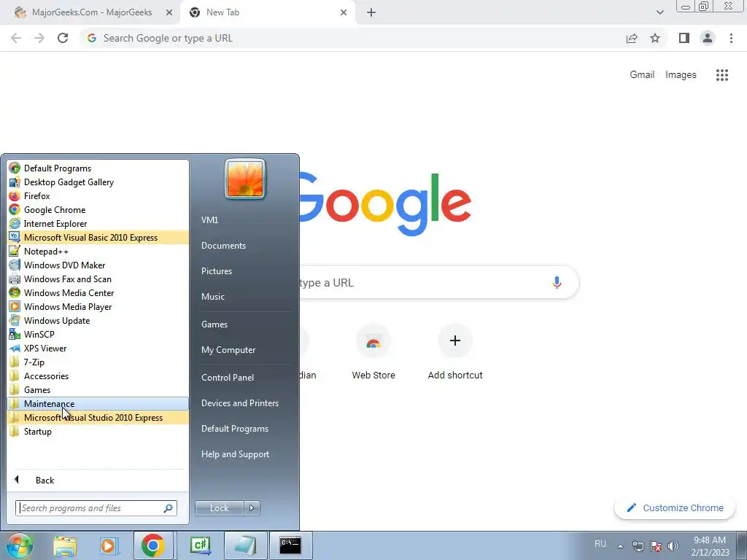Open Windows Update entry
The image size is (747, 560).
(98, 320)
